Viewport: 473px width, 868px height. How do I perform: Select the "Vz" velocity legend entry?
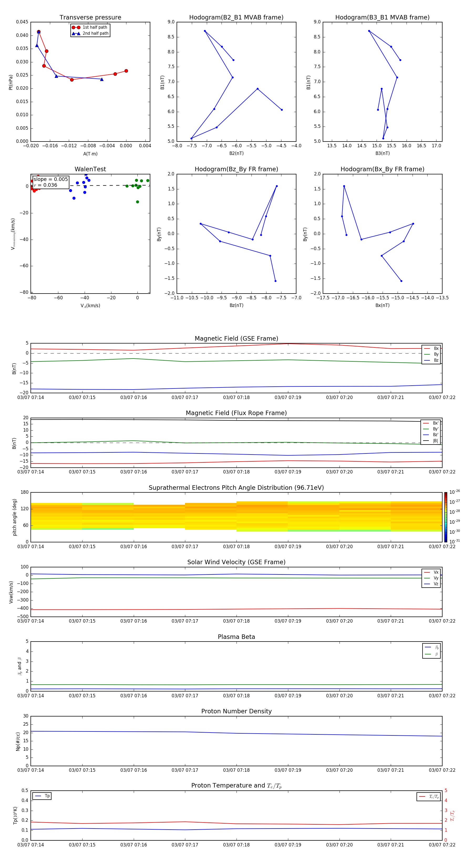(x=431, y=584)
